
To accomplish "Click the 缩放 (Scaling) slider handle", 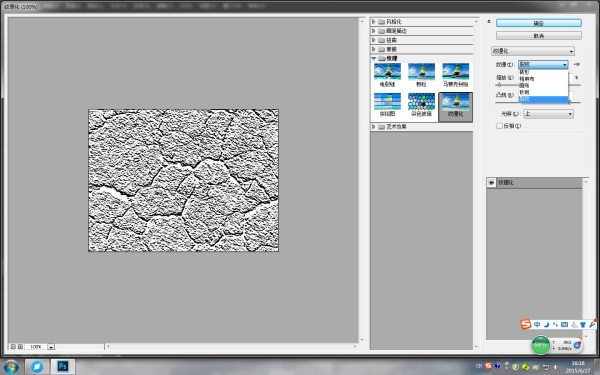I will [499, 85].
